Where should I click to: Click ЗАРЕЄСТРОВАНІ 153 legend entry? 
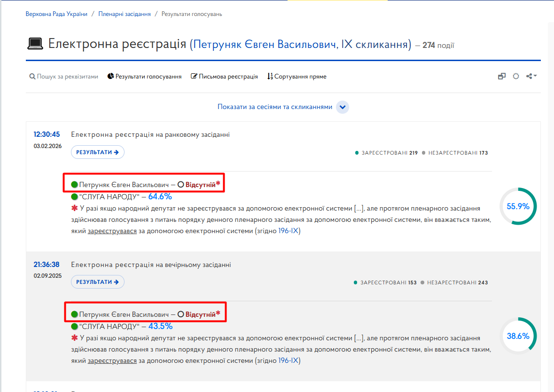(x=385, y=282)
